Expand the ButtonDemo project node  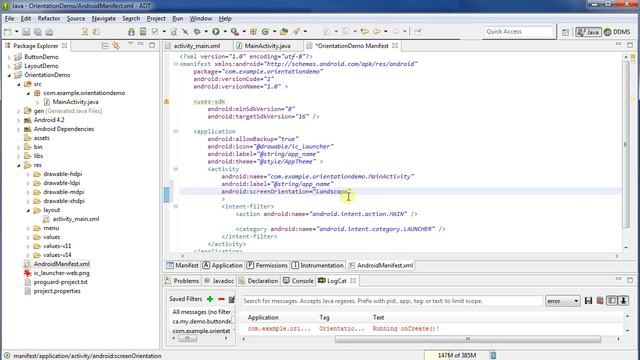click(x=9, y=57)
